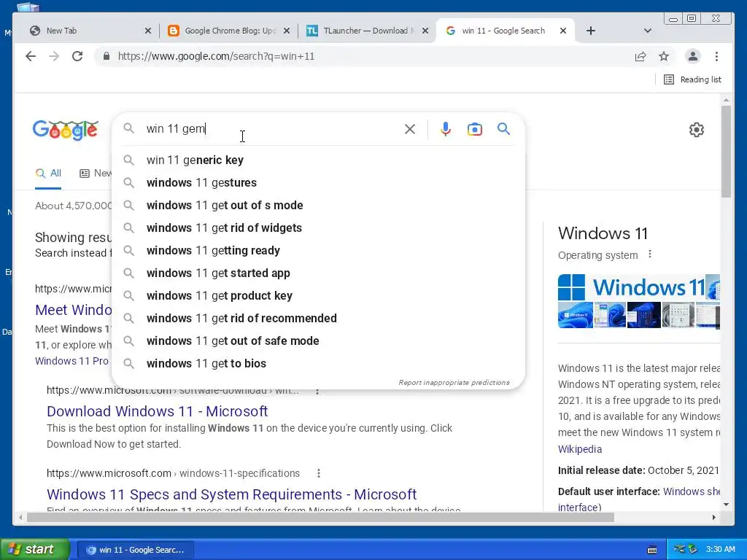Screen dimensions: 747x560
Task: Click the taskbar on-screen keyboard icon
Action: click(652, 550)
